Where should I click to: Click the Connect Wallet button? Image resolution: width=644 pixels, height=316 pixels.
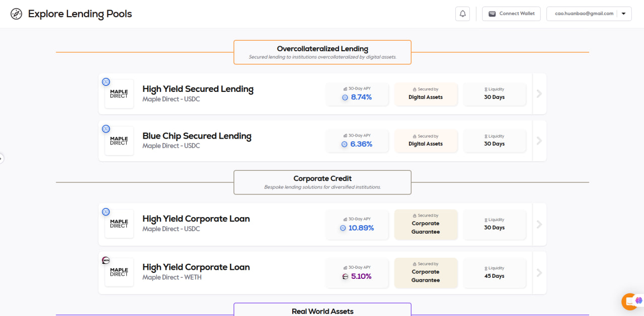(x=511, y=14)
